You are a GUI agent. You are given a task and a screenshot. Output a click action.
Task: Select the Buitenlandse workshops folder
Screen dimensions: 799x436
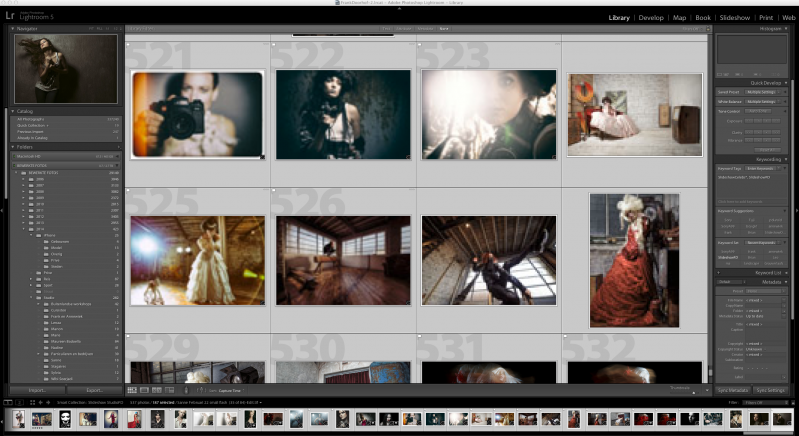(x=71, y=304)
